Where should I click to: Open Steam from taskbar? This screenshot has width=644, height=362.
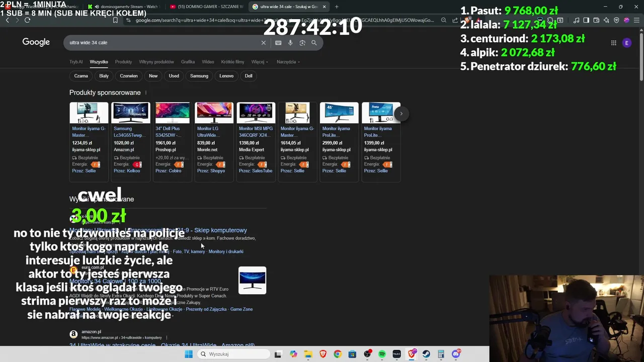(426, 354)
